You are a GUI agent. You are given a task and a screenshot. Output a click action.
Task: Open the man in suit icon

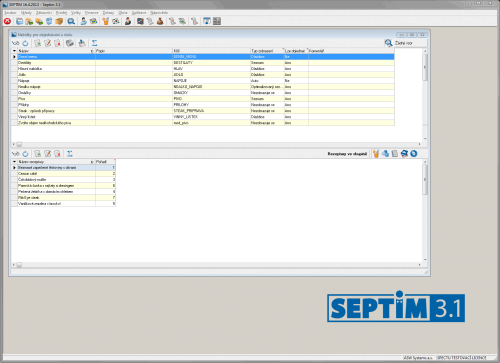128,21
